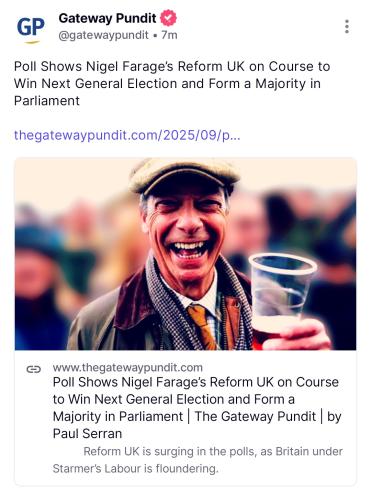Click the 'by Paul Serran' author line
The width and height of the screenshot is (371, 500).
tap(197, 425)
